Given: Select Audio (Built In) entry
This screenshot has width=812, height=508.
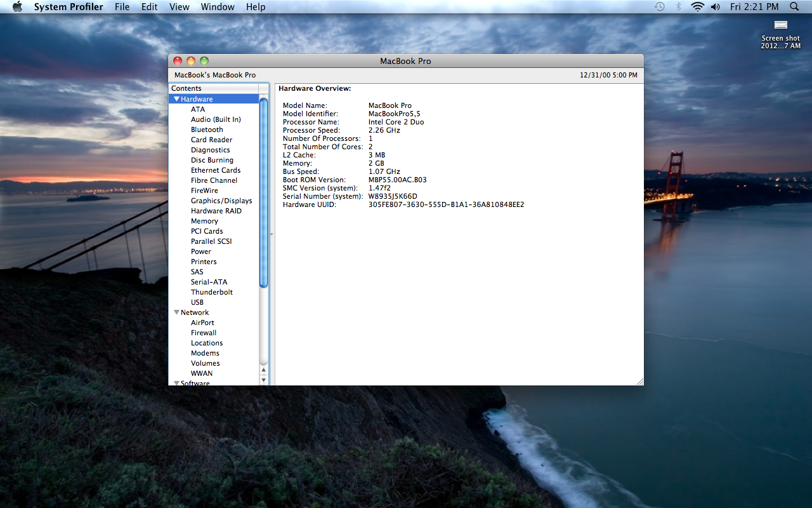Looking at the screenshot, I should (216, 119).
